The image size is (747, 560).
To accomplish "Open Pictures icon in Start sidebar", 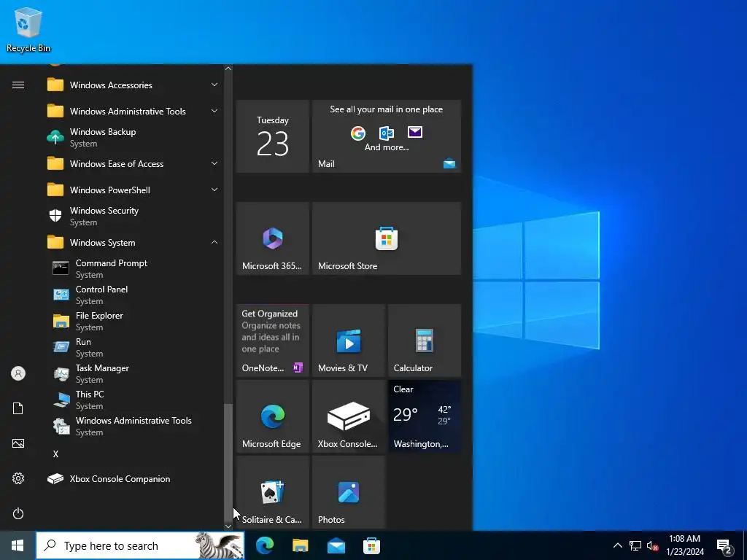I will pyautogui.click(x=18, y=443).
